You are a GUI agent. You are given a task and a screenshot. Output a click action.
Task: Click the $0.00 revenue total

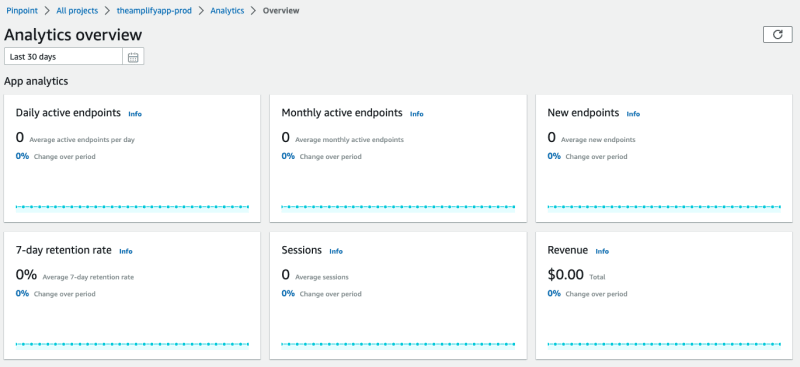pyautogui.click(x=565, y=275)
